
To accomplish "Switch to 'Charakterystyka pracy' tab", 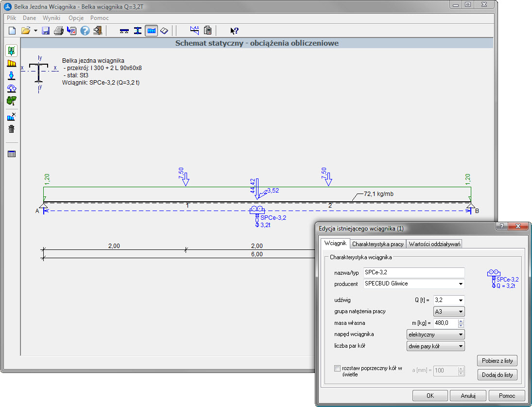I will tap(378, 244).
